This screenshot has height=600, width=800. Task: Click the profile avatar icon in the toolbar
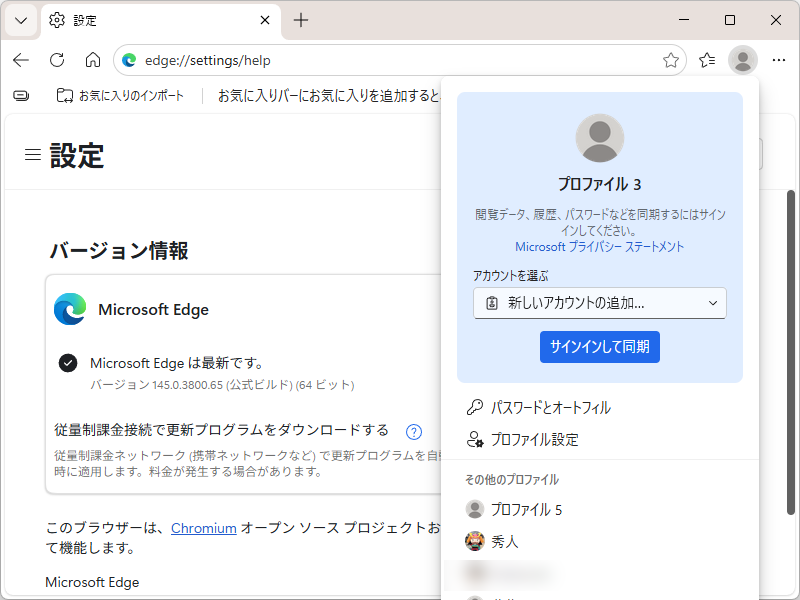click(742, 60)
